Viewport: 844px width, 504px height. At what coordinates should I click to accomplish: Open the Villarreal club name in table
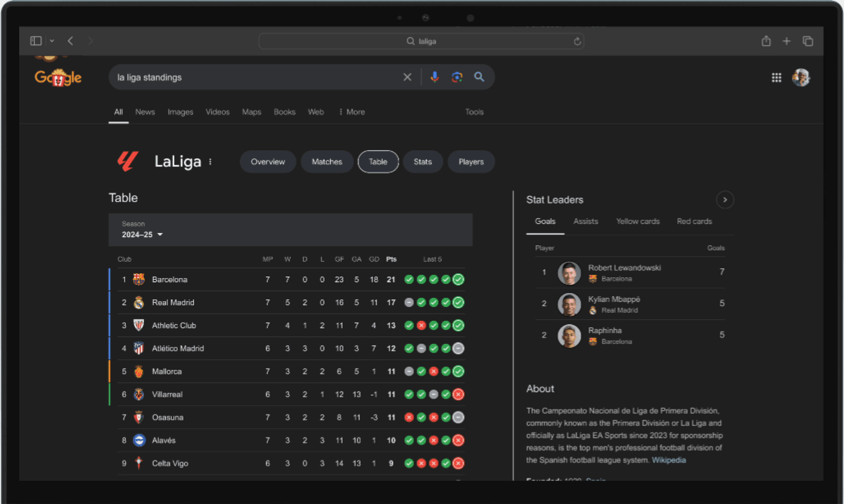[x=167, y=394]
